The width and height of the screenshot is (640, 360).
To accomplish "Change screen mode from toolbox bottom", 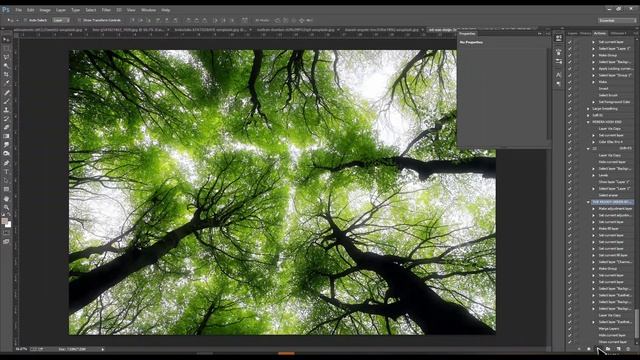I will [x=6, y=241].
